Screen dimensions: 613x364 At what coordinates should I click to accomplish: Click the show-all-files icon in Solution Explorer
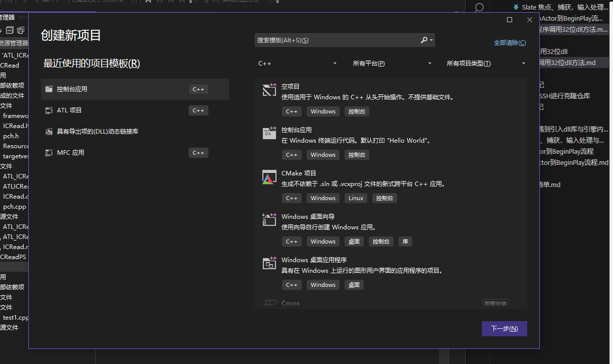(21, 30)
